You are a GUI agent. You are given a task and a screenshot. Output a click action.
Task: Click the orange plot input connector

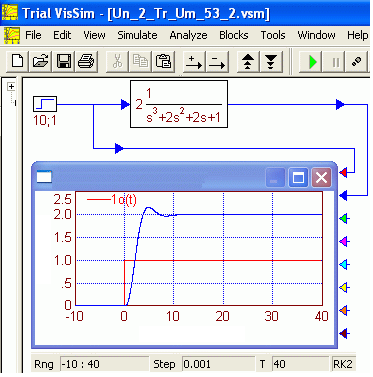point(344,310)
